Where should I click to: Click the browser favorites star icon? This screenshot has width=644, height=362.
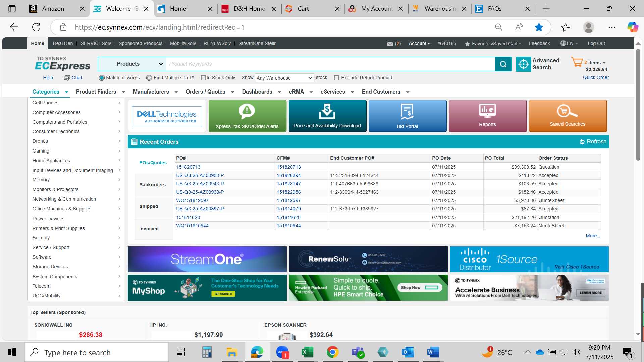click(539, 27)
